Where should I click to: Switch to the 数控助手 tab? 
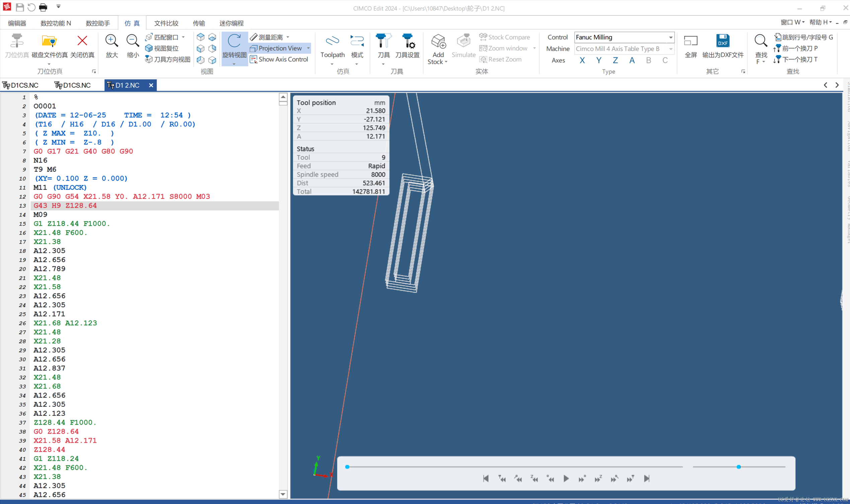coord(98,23)
